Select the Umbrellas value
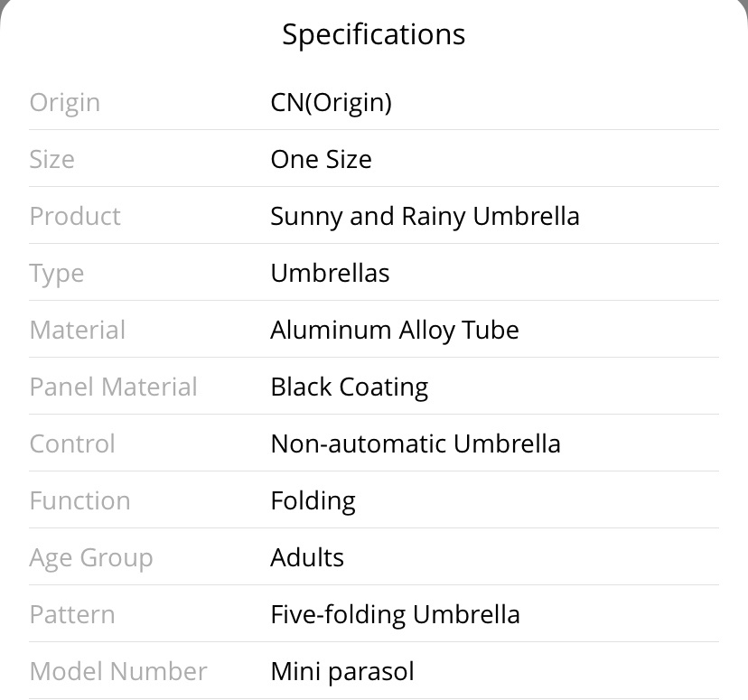Viewport: 748px width, 700px height. pos(330,273)
